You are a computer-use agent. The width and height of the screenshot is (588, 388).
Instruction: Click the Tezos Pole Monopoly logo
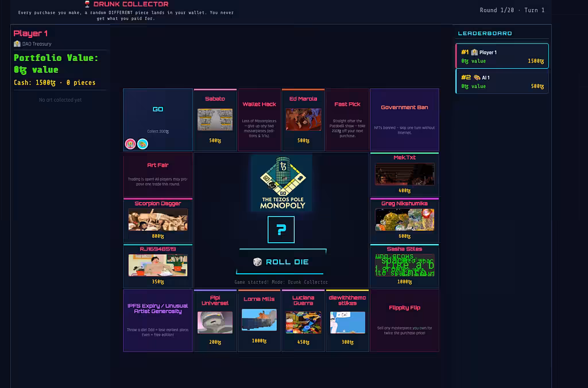click(x=281, y=183)
